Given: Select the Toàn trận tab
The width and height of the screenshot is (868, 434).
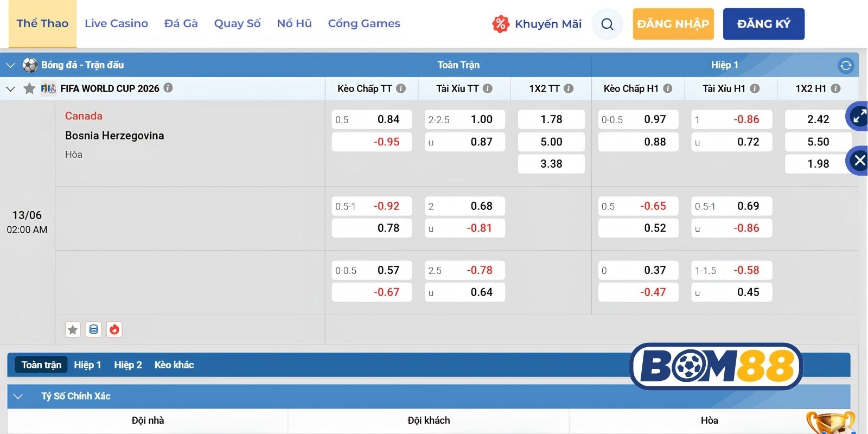Looking at the screenshot, I should coord(41,365).
